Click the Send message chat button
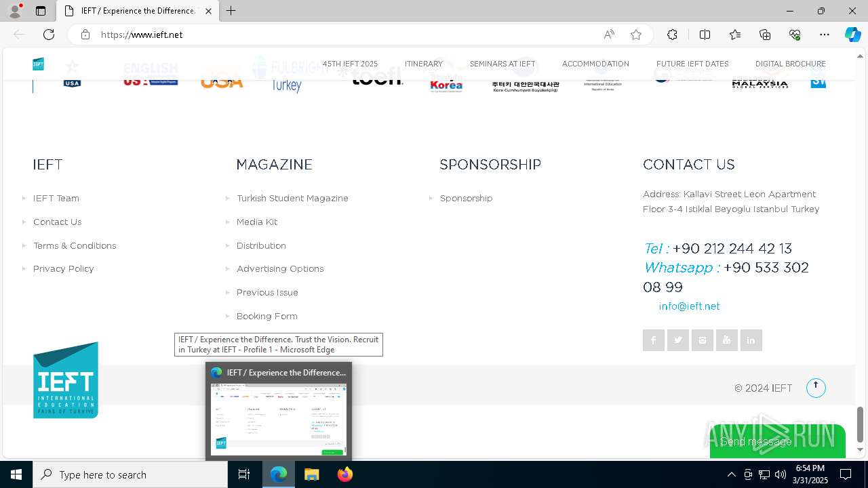 (778, 441)
